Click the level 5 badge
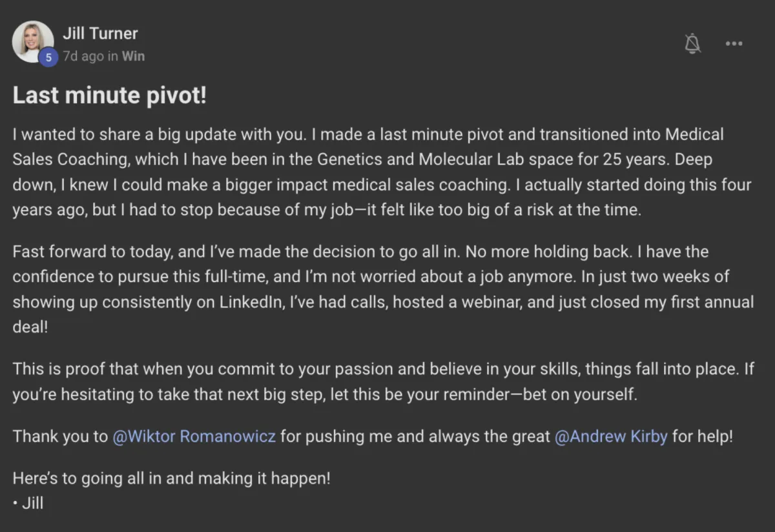 [48, 57]
